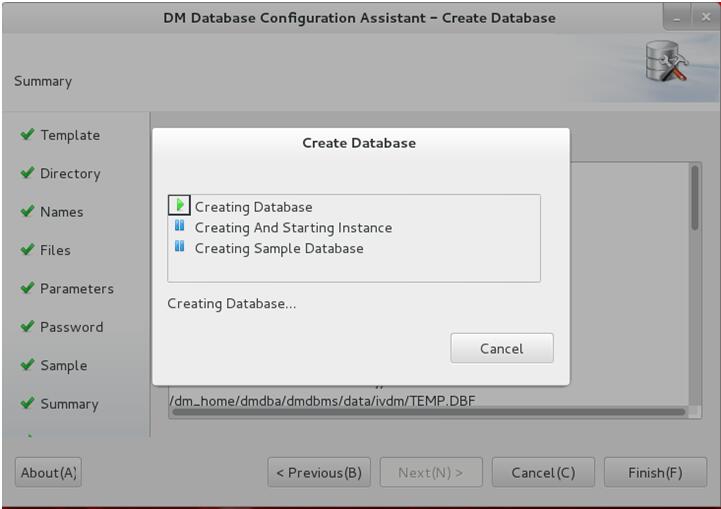This screenshot has width=721, height=509.
Task: Click the database wrench icon in header
Action: (x=666, y=62)
